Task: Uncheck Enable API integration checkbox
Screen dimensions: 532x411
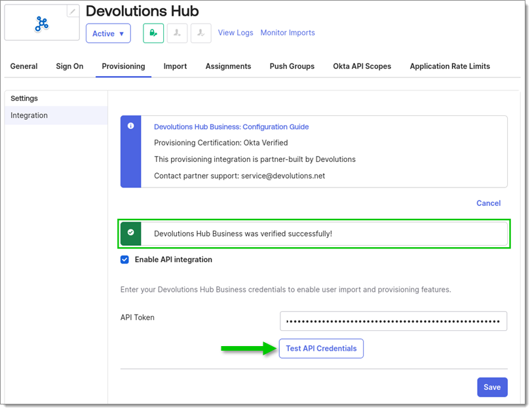Action: coord(124,260)
